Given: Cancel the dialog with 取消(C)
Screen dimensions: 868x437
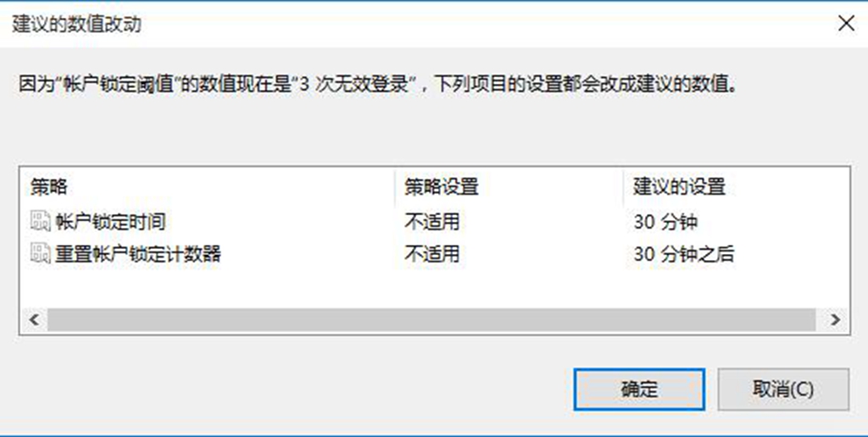Looking at the screenshot, I should click(783, 390).
